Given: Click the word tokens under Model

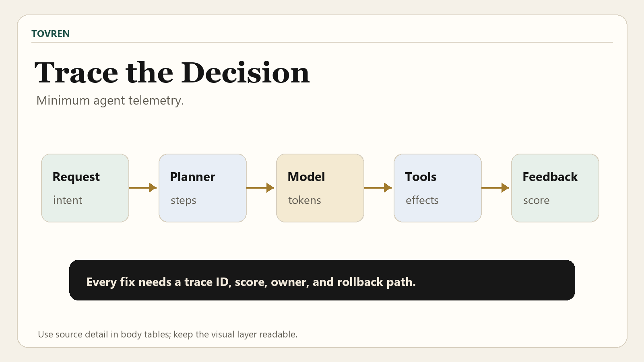Looking at the screenshot, I should (305, 200).
